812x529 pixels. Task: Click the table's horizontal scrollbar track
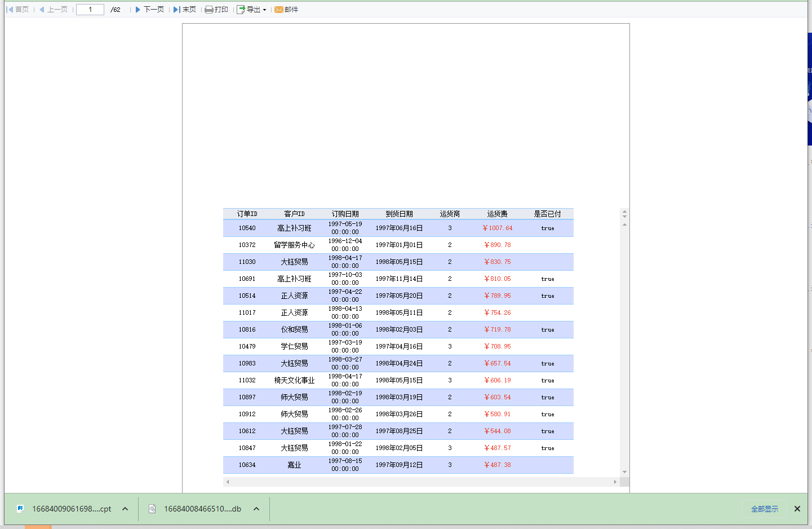tap(420, 482)
